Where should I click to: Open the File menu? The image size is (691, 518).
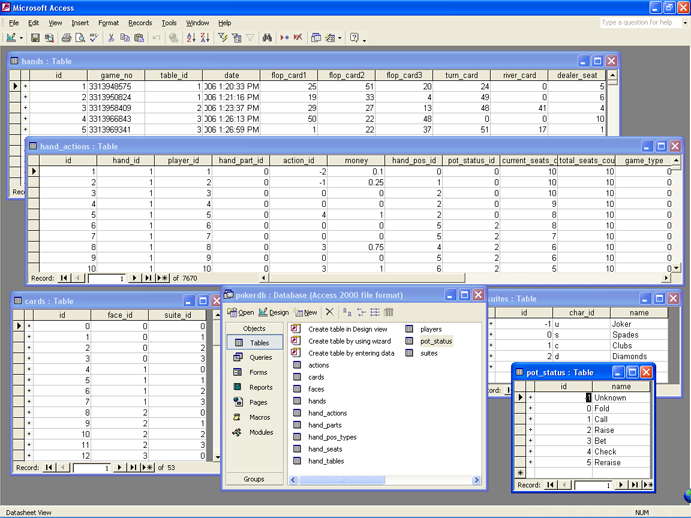pyautogui.click(x=14, y=23)
